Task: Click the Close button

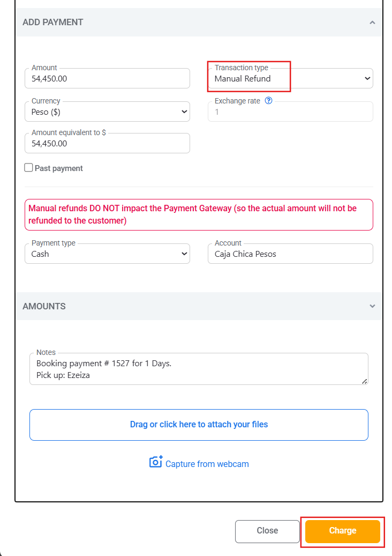Action: pyautogui.click(x=267, y=531)
